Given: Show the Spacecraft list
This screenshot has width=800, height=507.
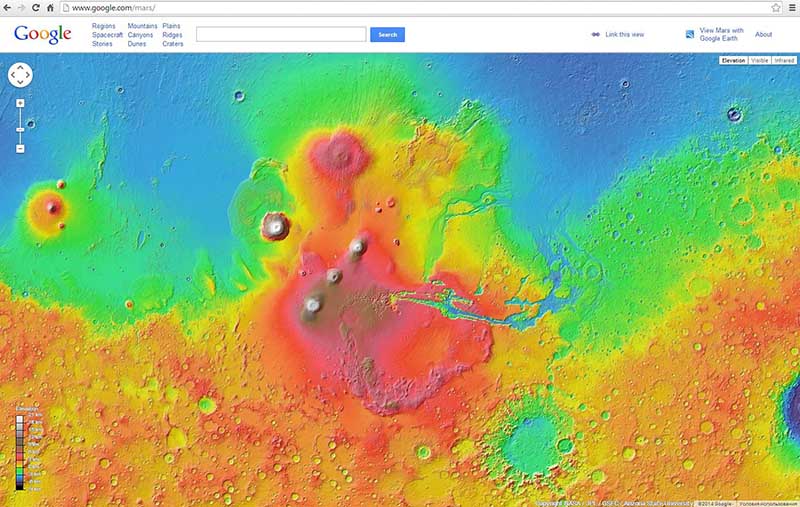Looking at the screenshot, I should pos(107,34).
